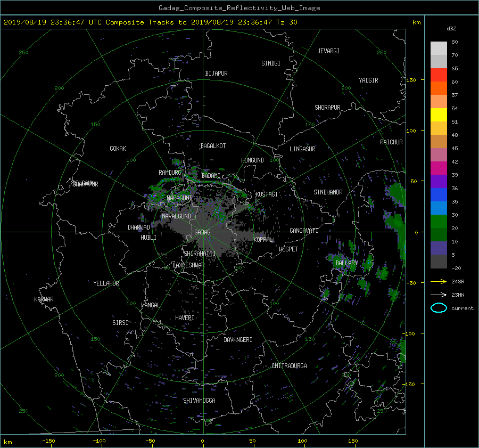Screen dimensions: 479x448
Task: Click the RAICHUR city label
Action: tap(391, 142)
